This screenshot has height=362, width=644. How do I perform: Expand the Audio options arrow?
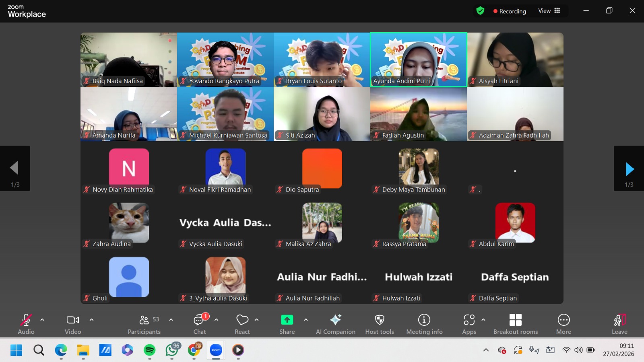coord(42,320)
